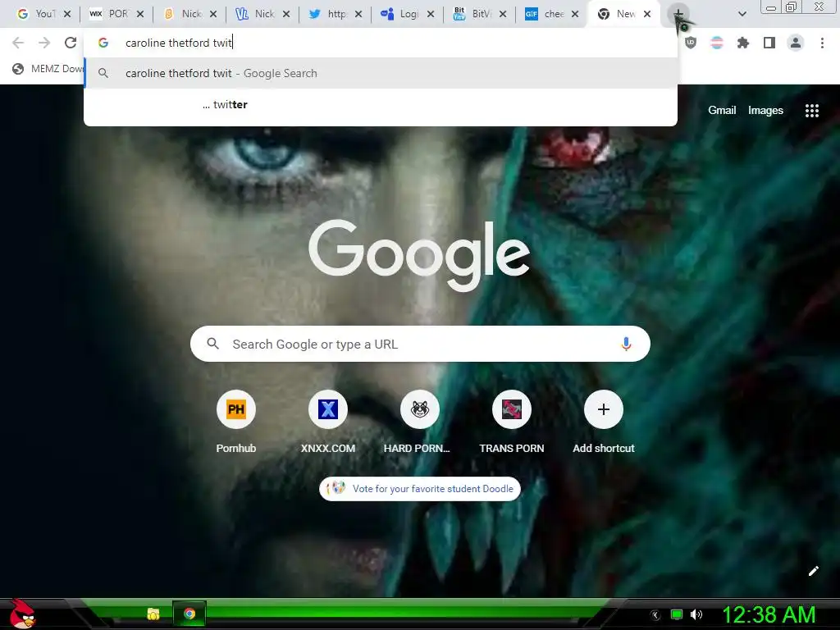
Task: Click inside the address bar text
Action: pos(178,43)
